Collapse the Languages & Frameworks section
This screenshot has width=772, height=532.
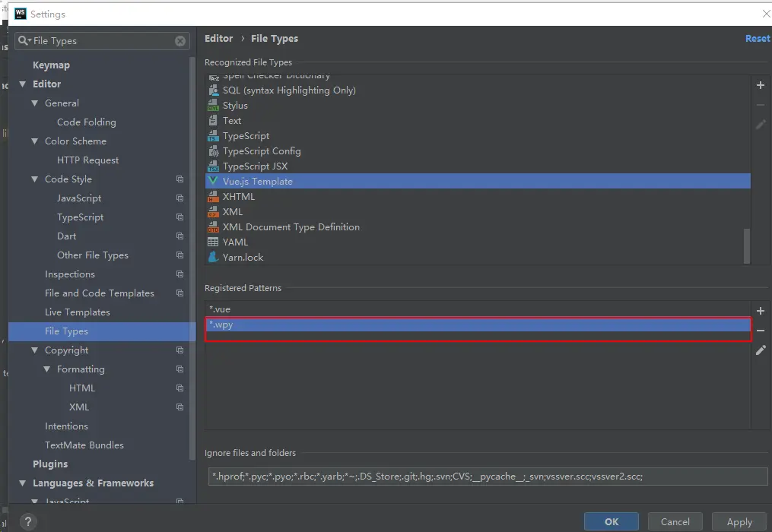pos(23,483)
